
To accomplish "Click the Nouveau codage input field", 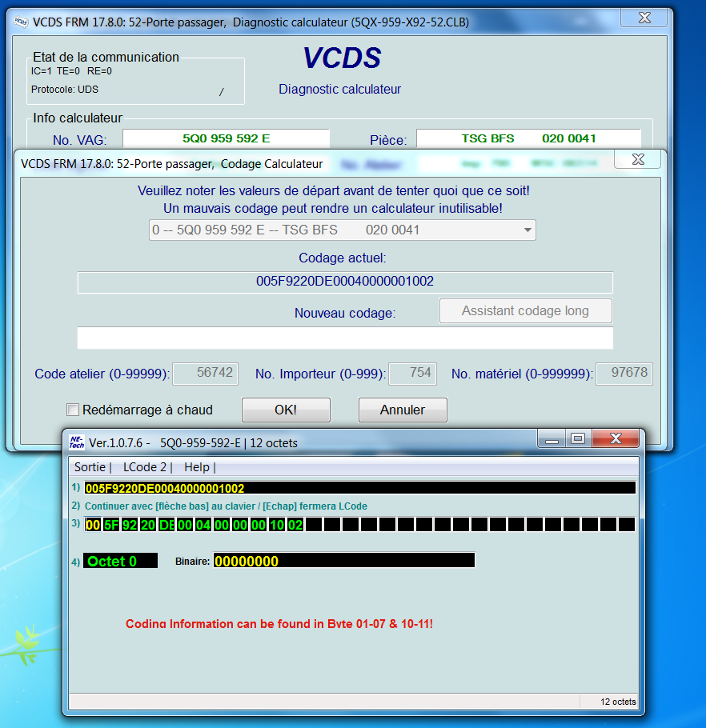I will pos(345,338).
